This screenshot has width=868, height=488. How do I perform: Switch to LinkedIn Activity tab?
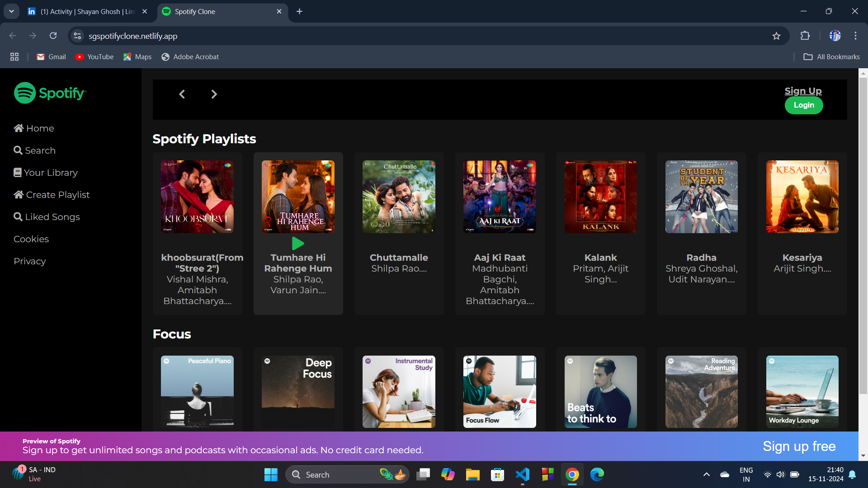87,11
